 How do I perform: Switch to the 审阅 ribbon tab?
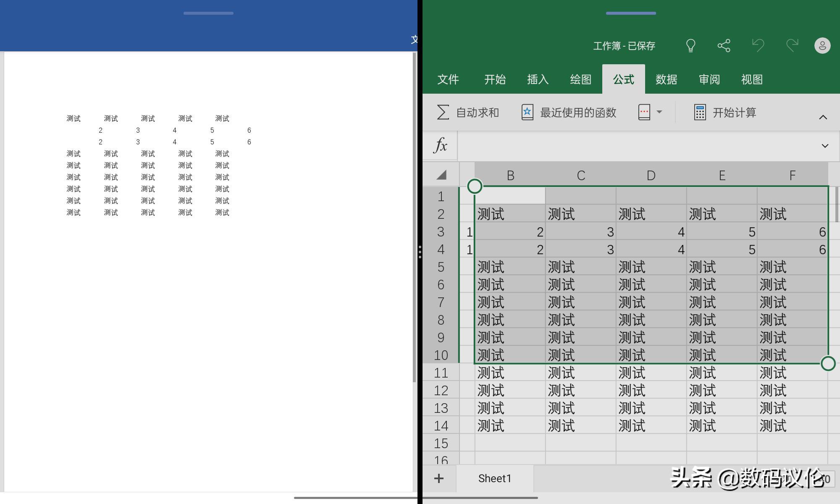(709, 79)
